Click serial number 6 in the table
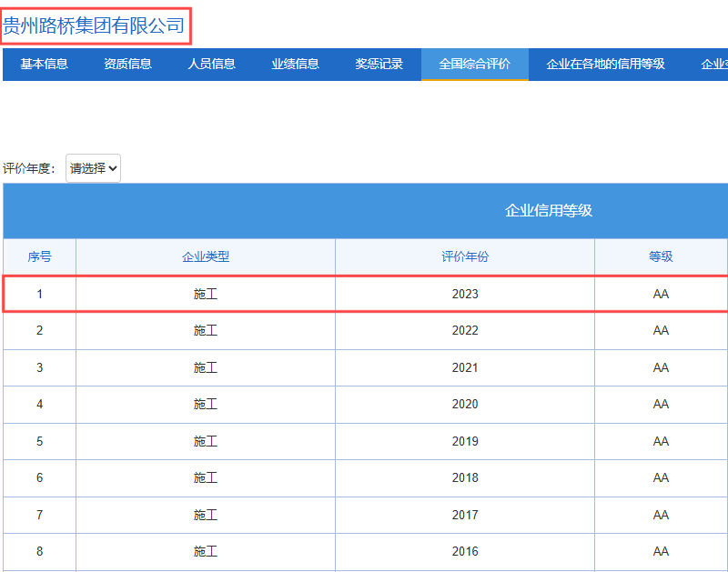This screenshot has height=572, width=728. [39, 477]
